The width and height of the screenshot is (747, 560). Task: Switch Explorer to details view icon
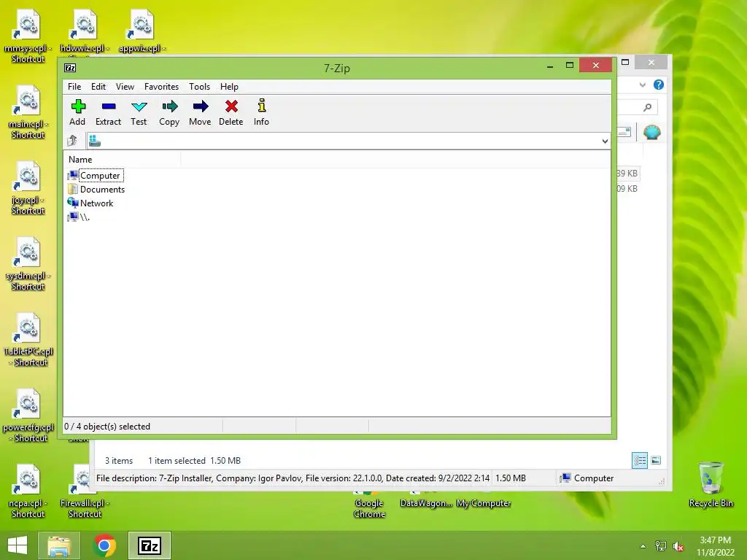pyautogui.click(x=640, y=460)
